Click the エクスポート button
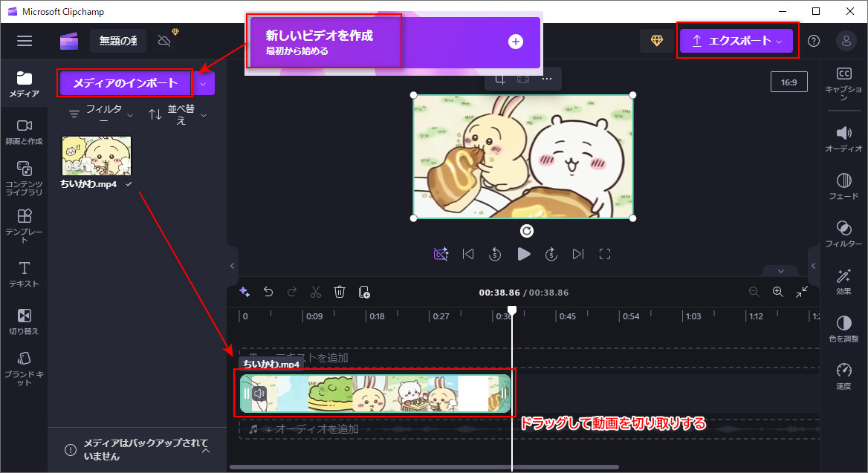This screenshot has width=868, height=473. coord(736,41)
